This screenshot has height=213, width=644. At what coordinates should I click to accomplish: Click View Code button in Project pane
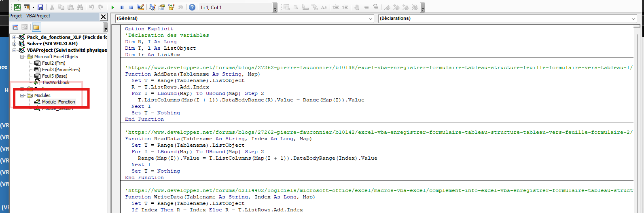(15, 27)
